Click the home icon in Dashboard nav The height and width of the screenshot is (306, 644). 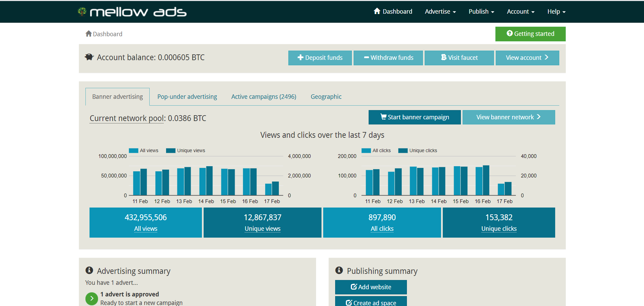pyautogui.click(x=377, y=11)
